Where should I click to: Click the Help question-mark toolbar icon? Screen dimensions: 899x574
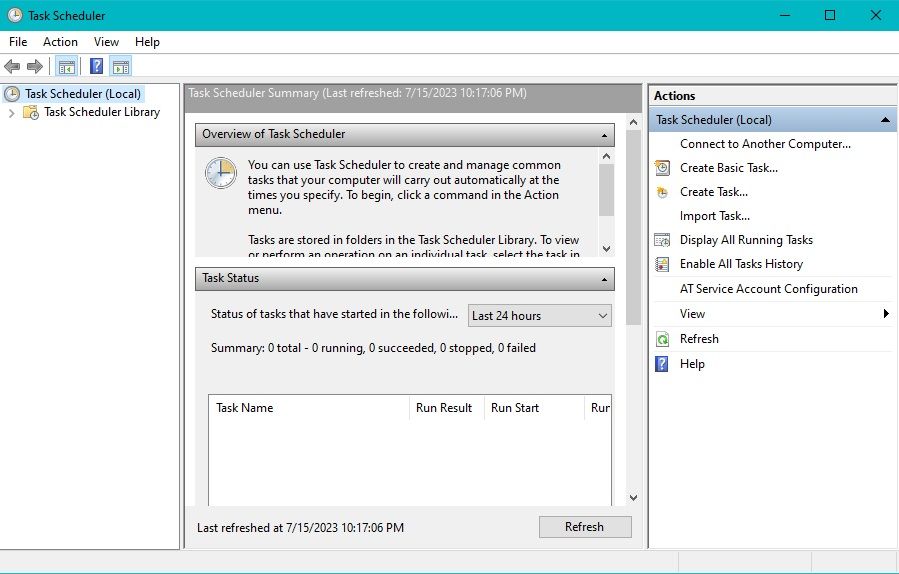tap(97, 67)
